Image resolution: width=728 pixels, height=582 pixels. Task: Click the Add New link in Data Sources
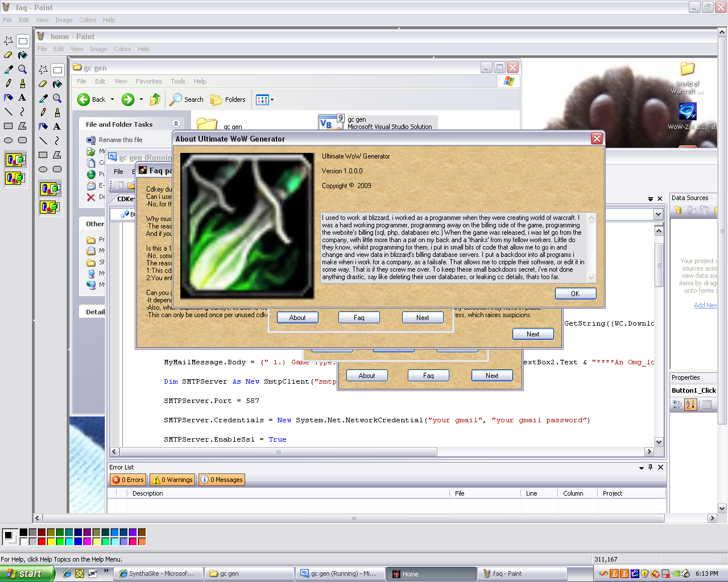705,305
